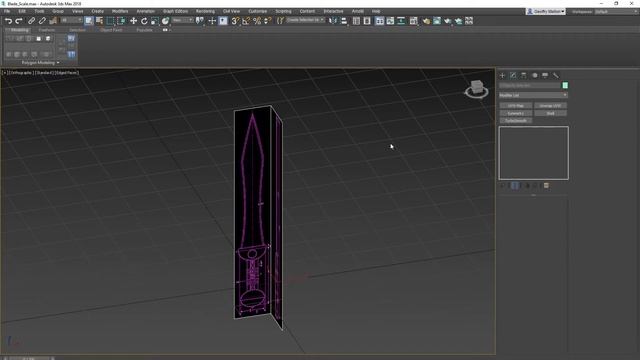Activate the Unlink Selection tool
This screenshot has height=360, width=640.
click(42, 21)
